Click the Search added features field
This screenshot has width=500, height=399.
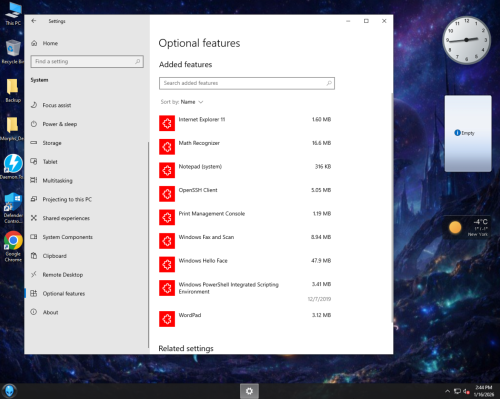click(247, 83)
